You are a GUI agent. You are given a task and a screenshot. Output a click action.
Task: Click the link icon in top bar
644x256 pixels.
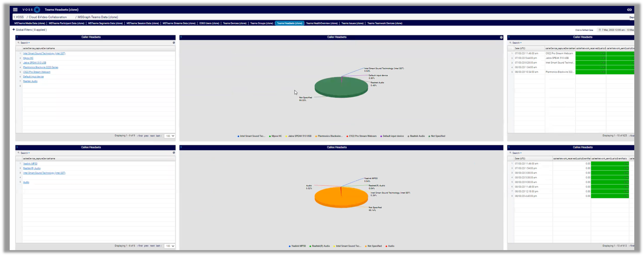tap(629, 10)
